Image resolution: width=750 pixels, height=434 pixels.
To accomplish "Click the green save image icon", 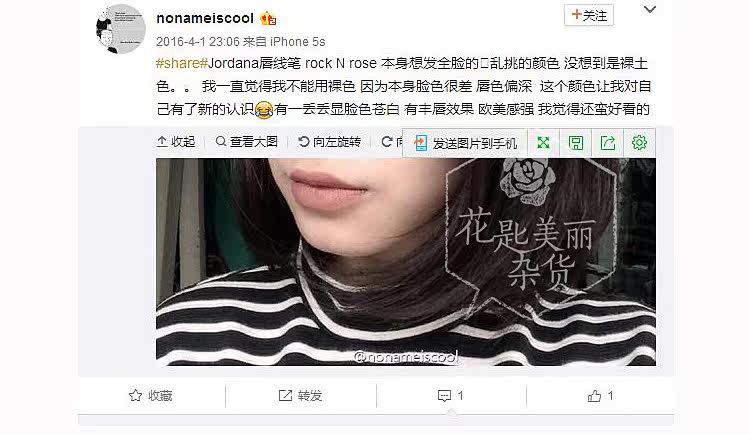I will (x=575, y=143).
